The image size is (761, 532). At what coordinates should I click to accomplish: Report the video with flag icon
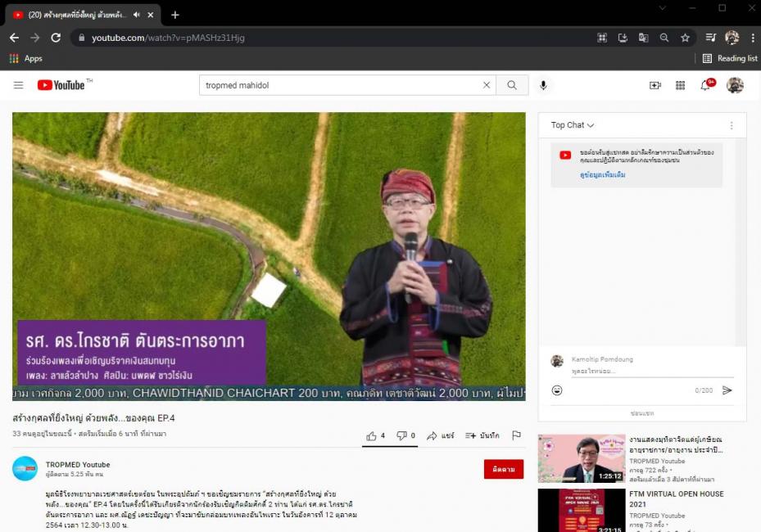tap(516, 435)
